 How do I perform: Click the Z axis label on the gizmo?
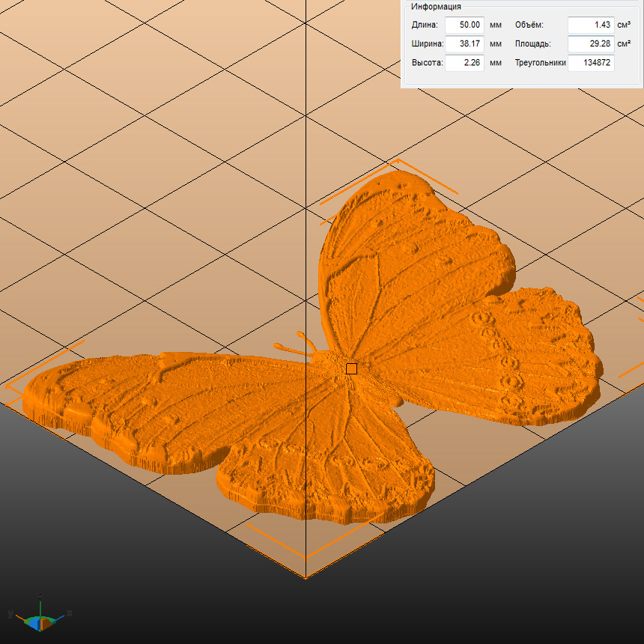(x=40, y=596)
